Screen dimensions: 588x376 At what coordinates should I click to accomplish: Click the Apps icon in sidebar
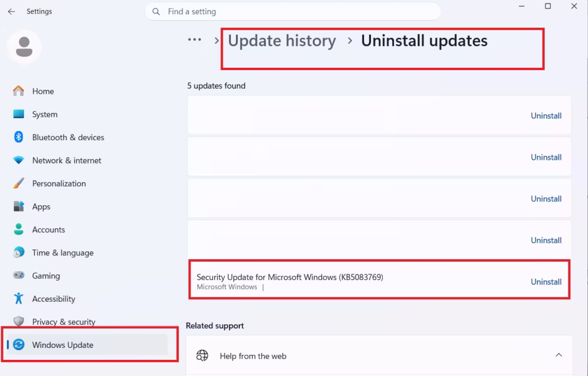pos(18,206)
